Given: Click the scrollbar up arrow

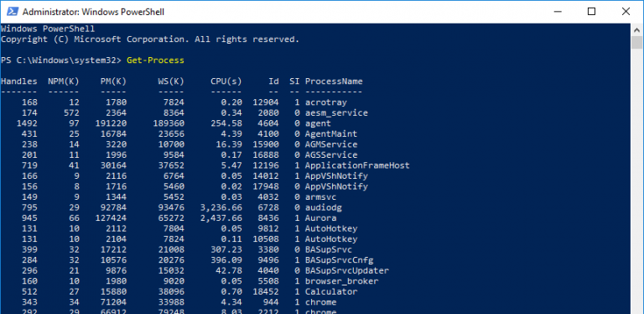Looking at the screenshot, I should tap(637, 29).
